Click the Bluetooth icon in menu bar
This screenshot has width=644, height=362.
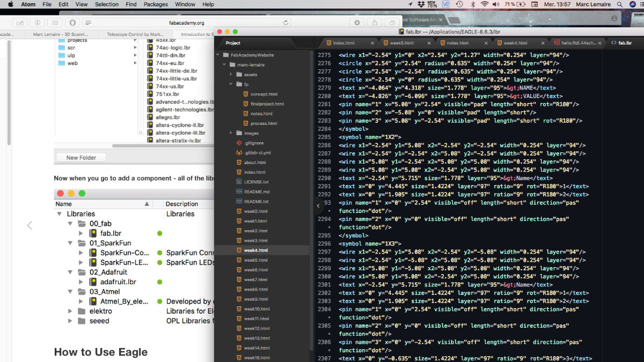[473, 4]
